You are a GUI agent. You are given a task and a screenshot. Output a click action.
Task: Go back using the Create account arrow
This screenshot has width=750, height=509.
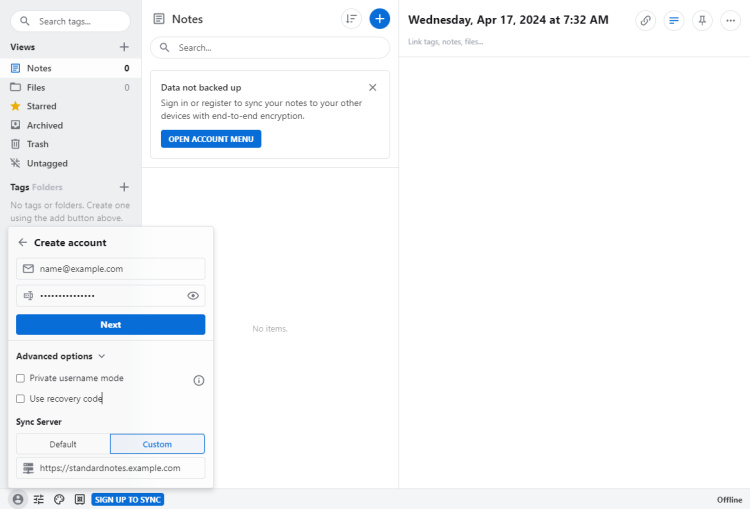(x=23, y=242)
